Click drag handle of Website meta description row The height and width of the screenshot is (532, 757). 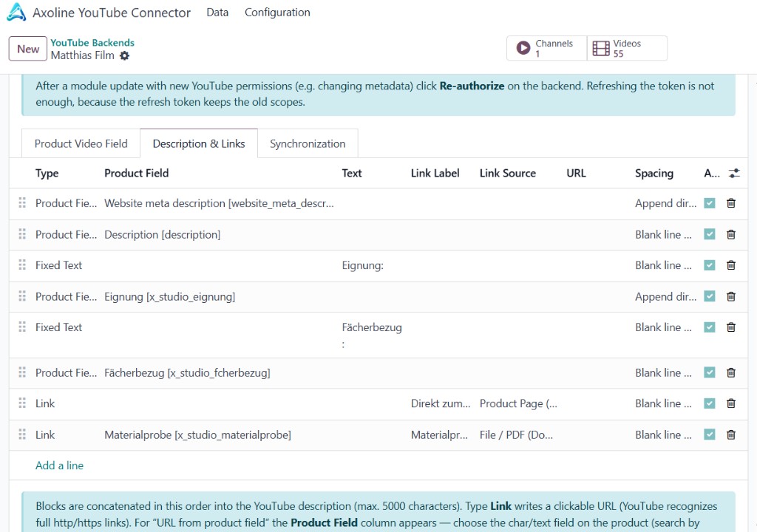(22, 202)
